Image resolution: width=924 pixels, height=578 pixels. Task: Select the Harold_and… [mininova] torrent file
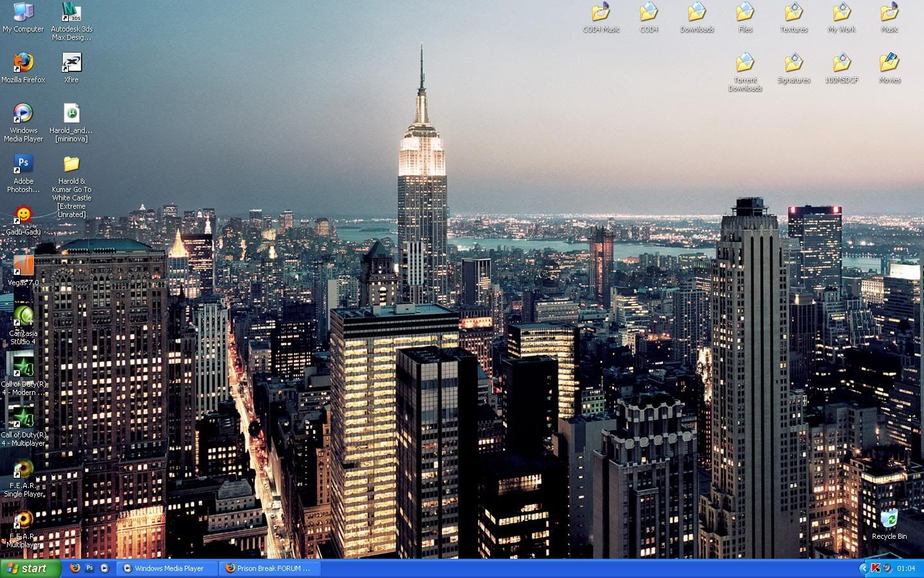tap(71, 114)
